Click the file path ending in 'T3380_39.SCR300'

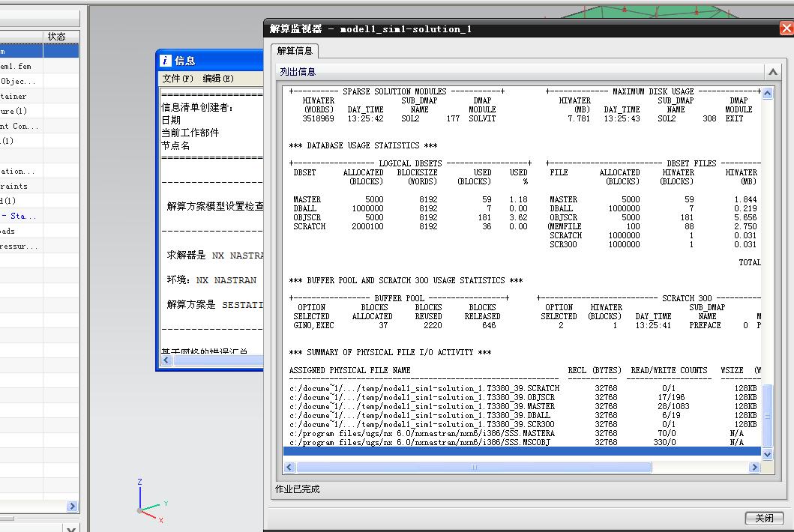(422, 424)
